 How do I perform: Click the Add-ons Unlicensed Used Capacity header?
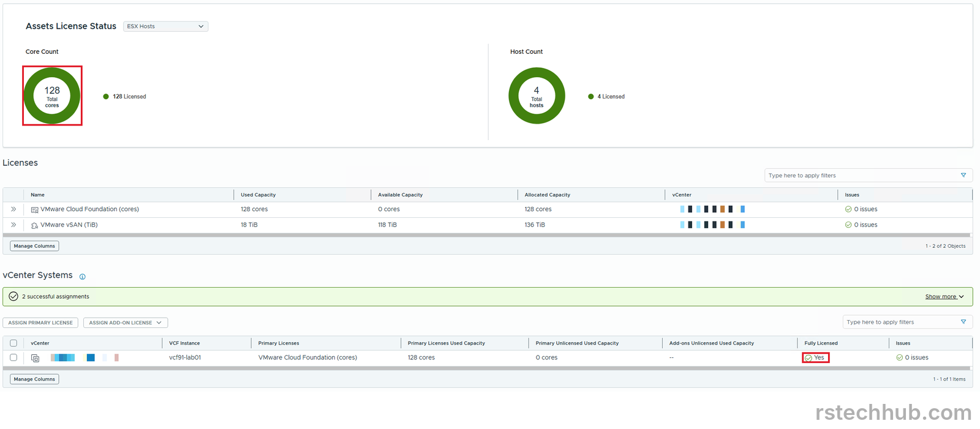(x=712, y=343)
